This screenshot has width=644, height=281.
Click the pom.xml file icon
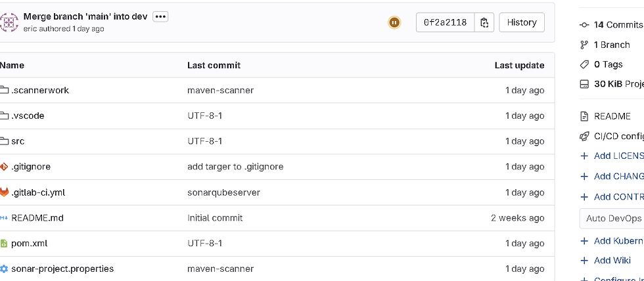(4, 244)
